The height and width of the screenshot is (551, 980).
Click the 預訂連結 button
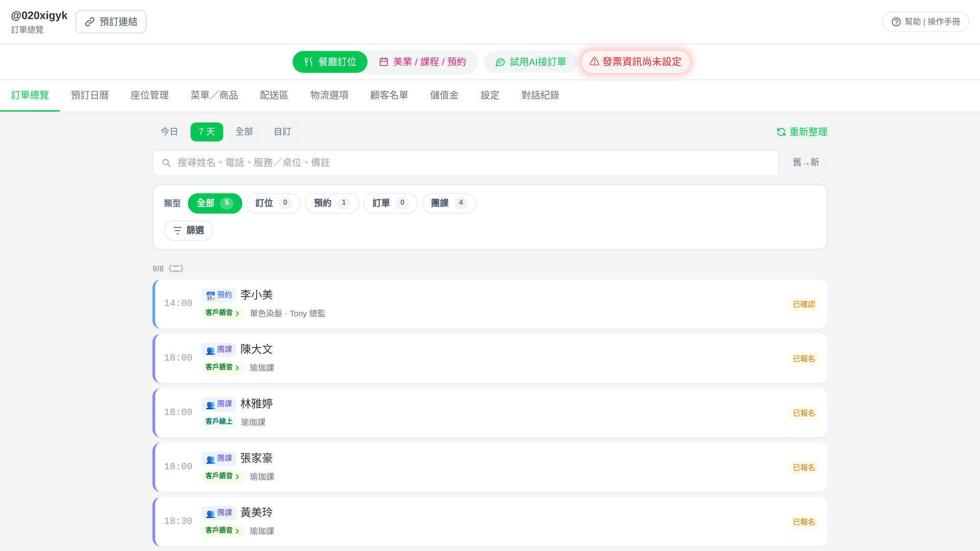(111, 22)
